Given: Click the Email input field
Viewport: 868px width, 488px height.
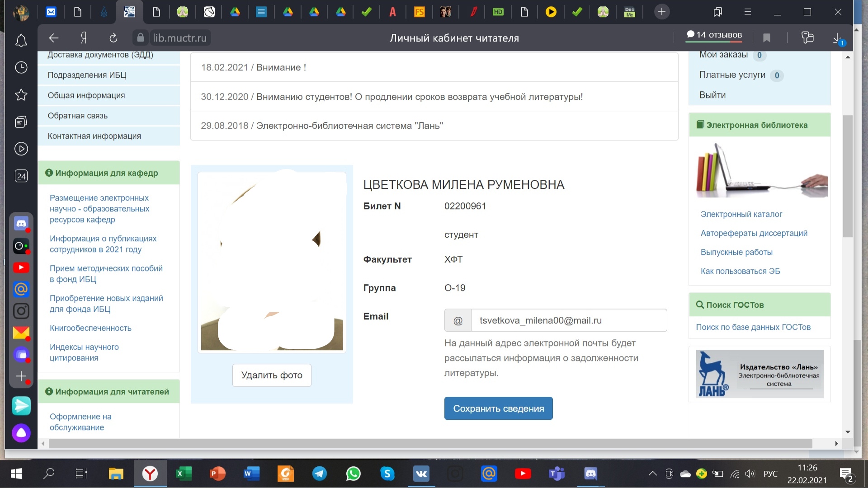Looking at the screenshot, I should click(x=568, y=320).
